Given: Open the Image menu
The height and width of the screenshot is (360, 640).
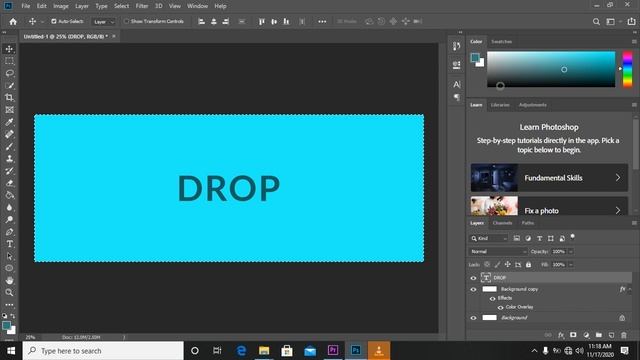Looking at the screenshot, I should point(61,6).
